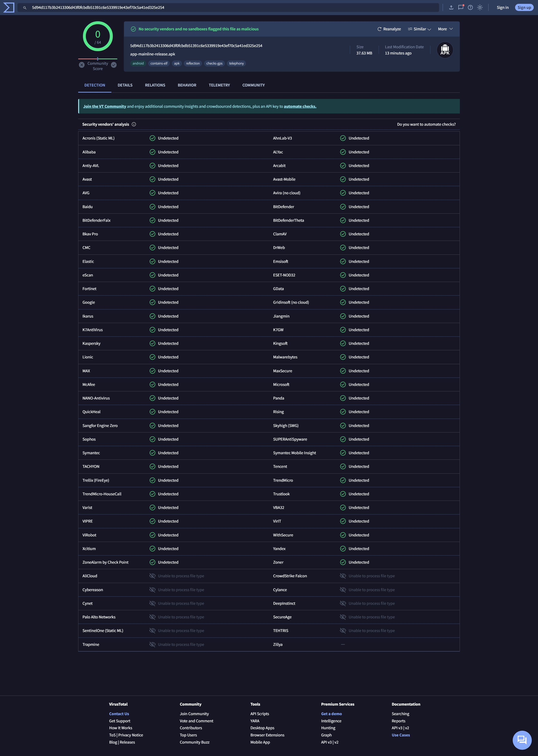The image size is (538, 756).
Task: Click the 37.63 MB size value
Action: click(x=364, y=53)
